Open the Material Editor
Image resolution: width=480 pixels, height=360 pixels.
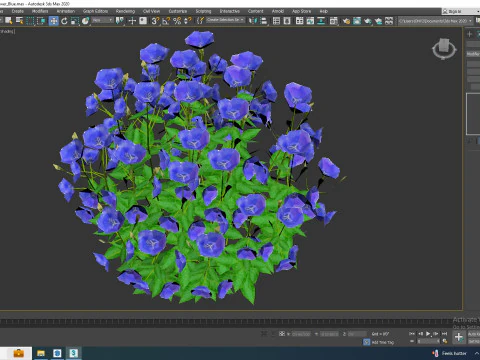click(x=333, y=21)
